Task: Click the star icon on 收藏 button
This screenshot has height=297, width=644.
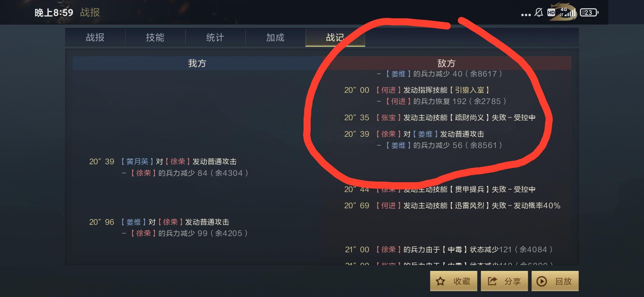Action: [x=440, y=281]
